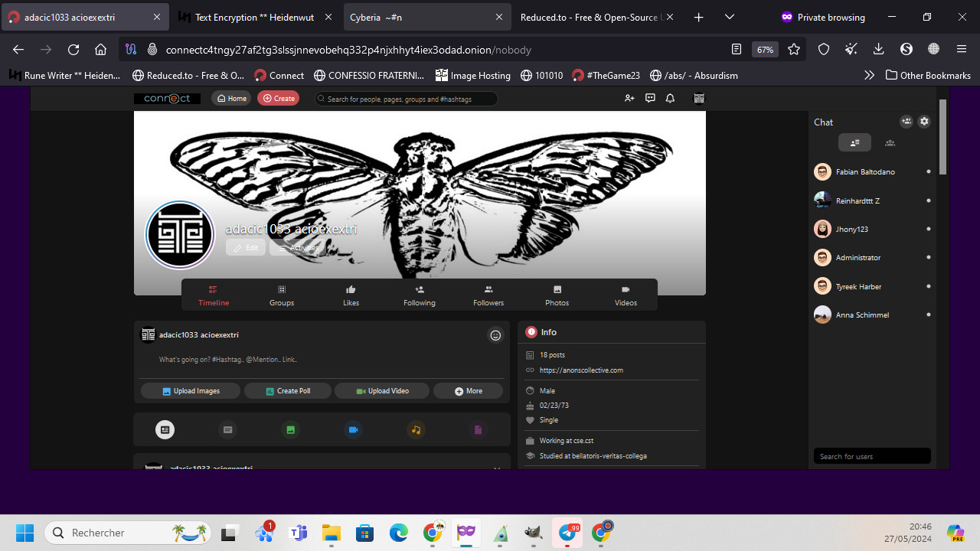Click the browser home button
980x551 pixels.
[100, 49]
